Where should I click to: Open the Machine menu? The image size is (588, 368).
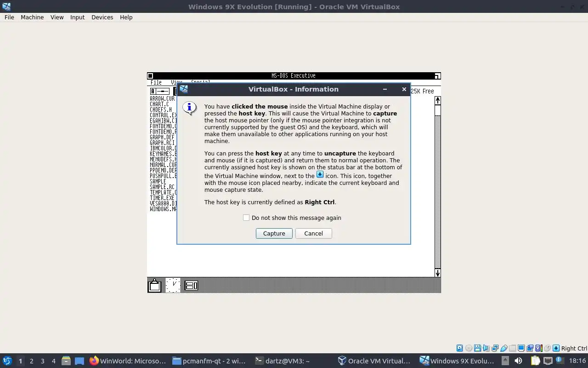(x=32, y=17)
